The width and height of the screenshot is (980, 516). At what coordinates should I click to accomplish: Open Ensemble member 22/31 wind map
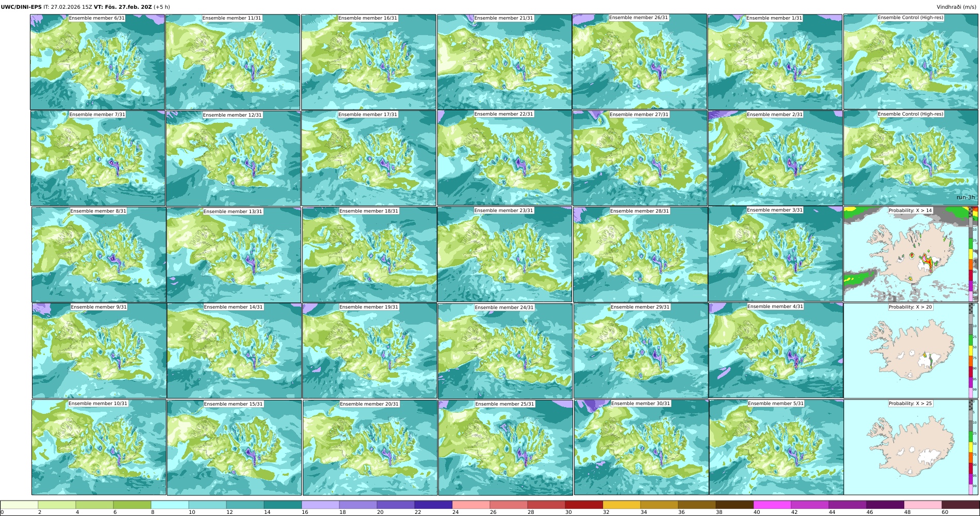[x=504, y=158]
